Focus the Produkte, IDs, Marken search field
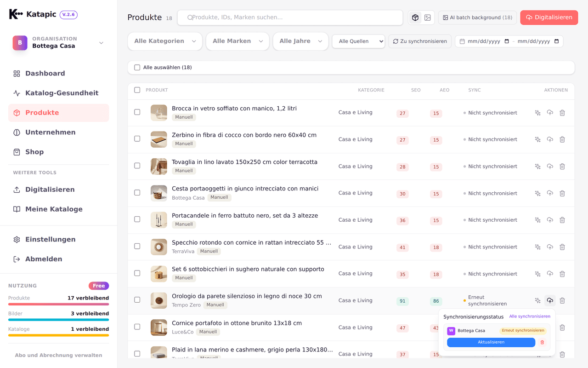The width and height of the screenshot is (588, 368). (290, 17)
